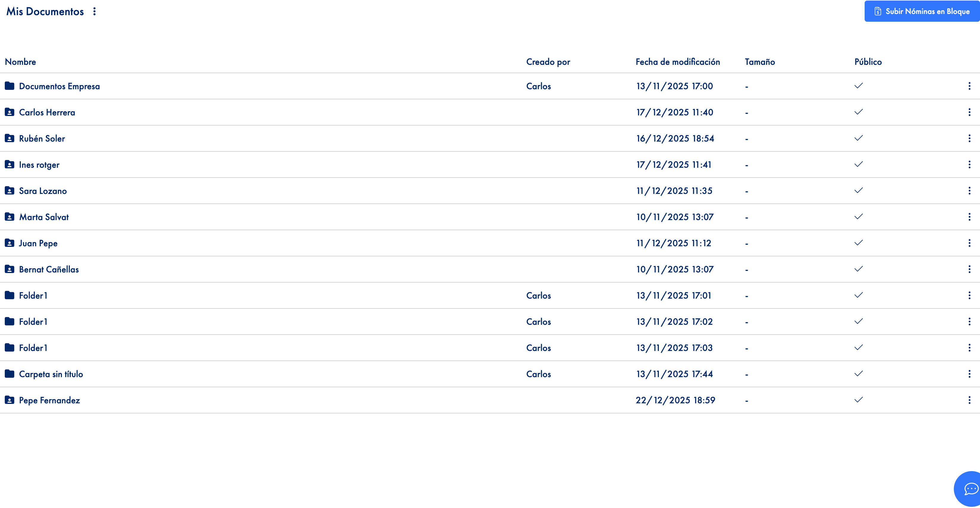Click the Tamaño column header
Image resolution: width=980 pixels, height=508 pixels.
tap(759, 62)
